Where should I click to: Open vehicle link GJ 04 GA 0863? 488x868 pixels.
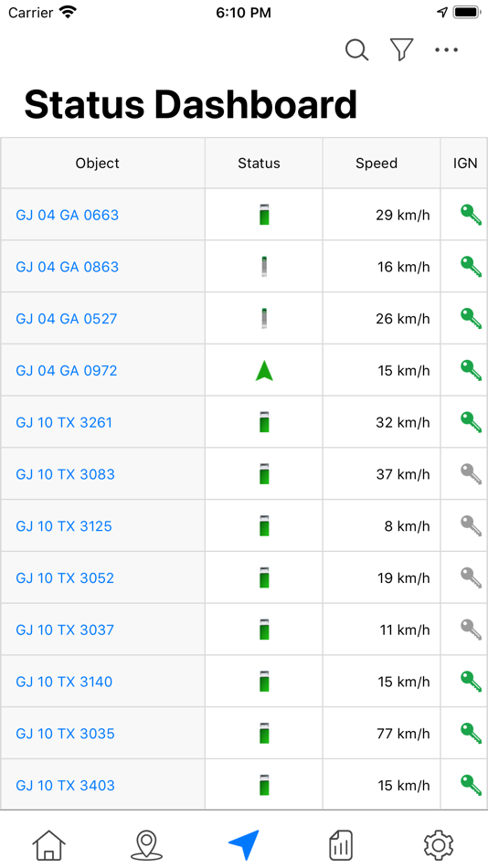point(67,267)
